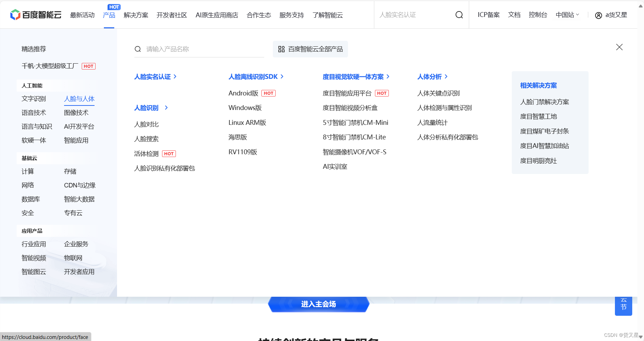Screen dimensions: 644x341
Task: Click the Baidu AI Cloud logo
Action: click(x=36, y=15)
